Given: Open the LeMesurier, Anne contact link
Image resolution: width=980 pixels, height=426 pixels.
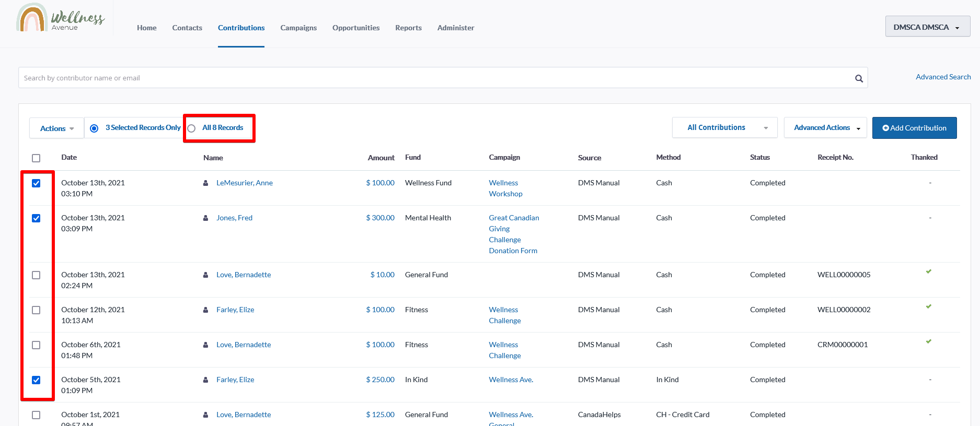Looking at the screenshot, I should click(245, 183).
